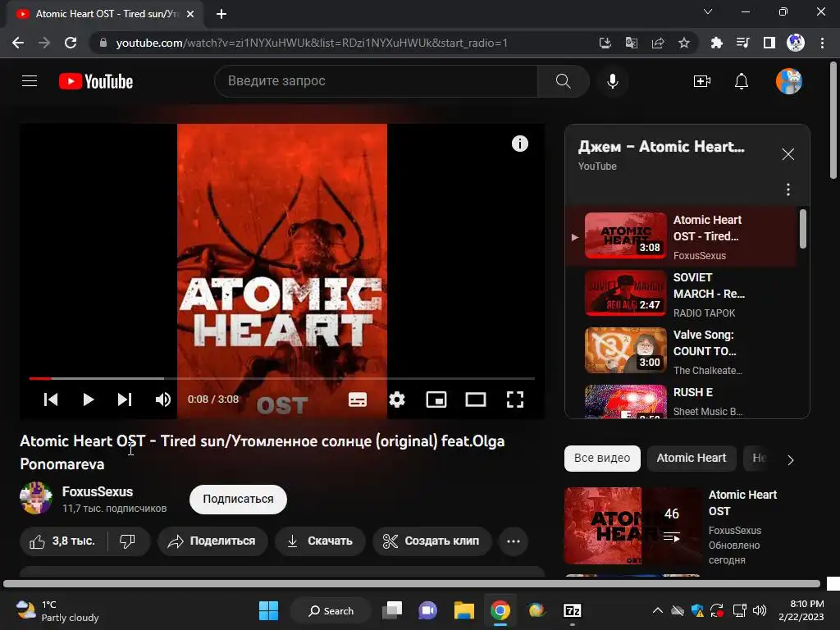Open the media control icon in Chrome
840x630 pixels.
point(742,43)
